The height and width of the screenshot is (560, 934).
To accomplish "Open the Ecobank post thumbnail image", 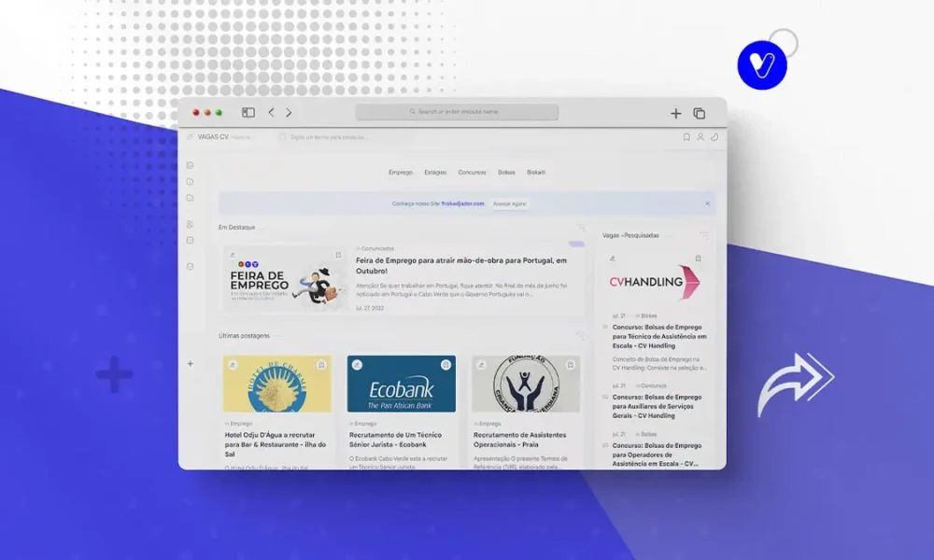I will point(402,385).
